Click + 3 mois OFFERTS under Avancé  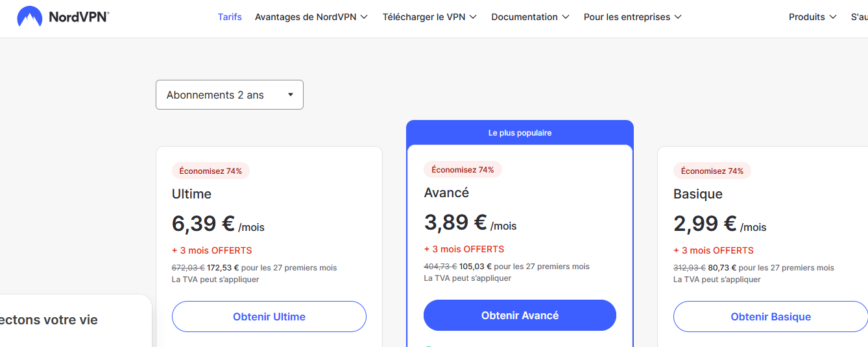click(464, 249)
